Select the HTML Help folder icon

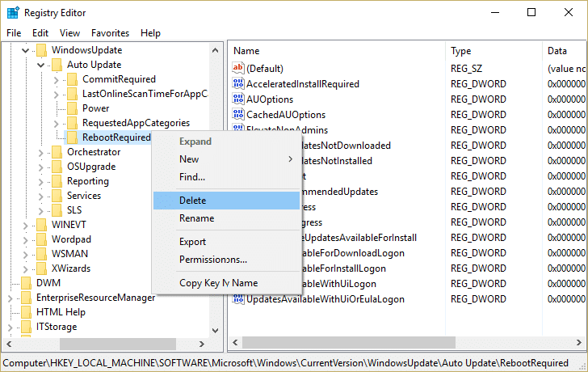tap(26, 312)
